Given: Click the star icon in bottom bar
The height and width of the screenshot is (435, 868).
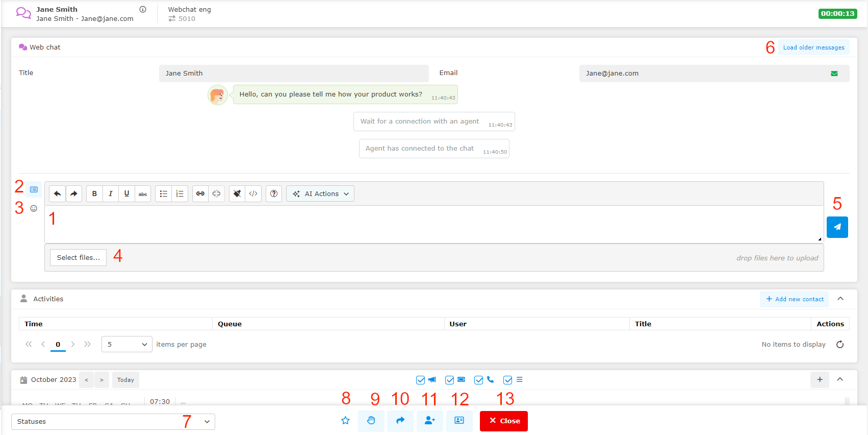Looking at the screenshot, I should point(345,421).
